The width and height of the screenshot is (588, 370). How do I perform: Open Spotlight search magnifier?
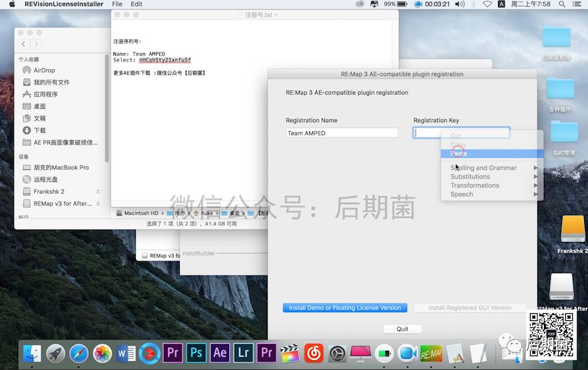(x=561, y=4)
